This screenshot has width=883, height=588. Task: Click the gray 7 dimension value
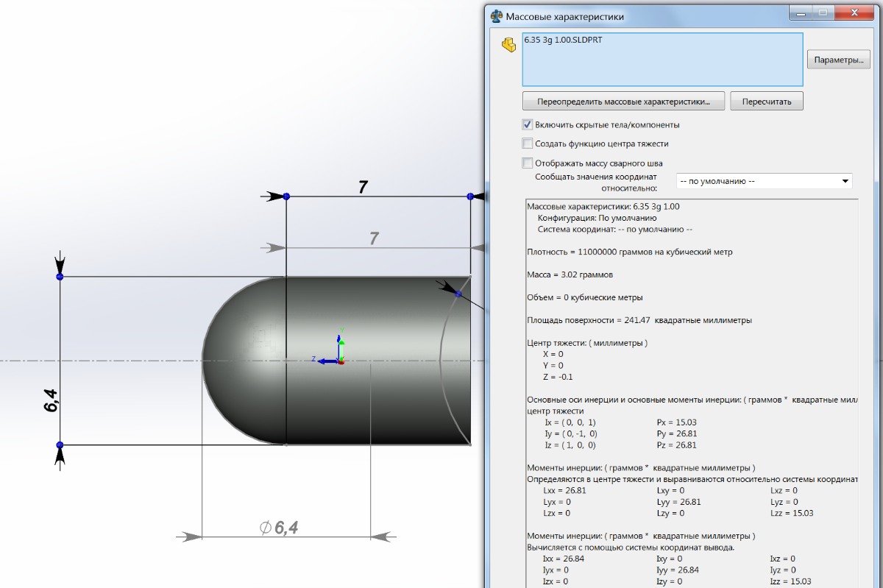[x=374, y=238]
